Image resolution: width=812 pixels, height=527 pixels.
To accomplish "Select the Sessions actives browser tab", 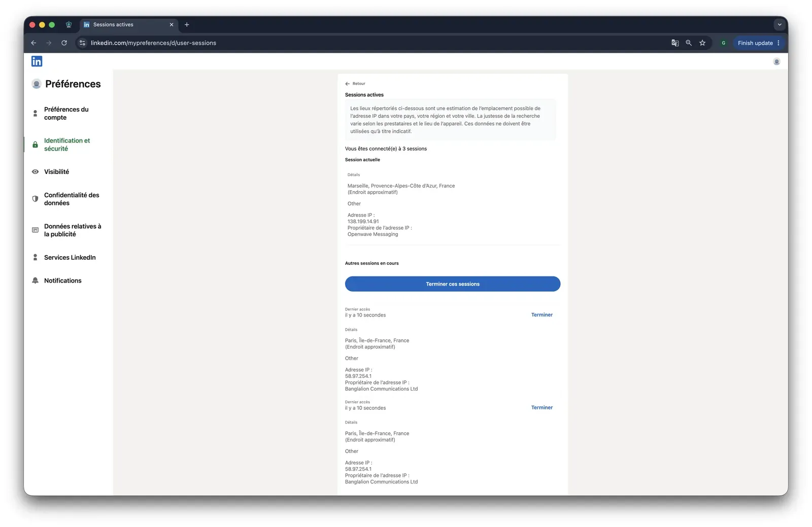I will tap(128, 24).
